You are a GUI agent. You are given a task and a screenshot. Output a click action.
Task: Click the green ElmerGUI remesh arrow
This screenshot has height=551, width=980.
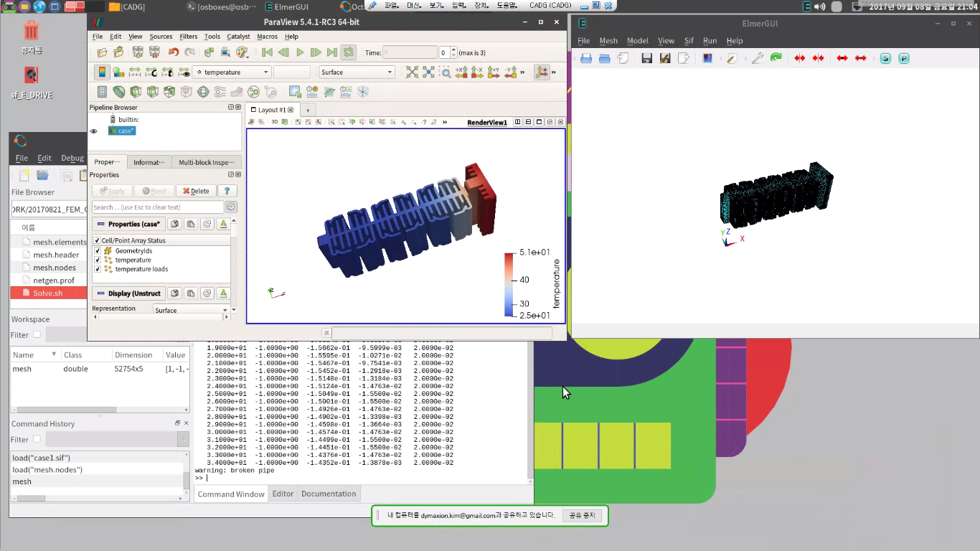click(x=776, y=58)
